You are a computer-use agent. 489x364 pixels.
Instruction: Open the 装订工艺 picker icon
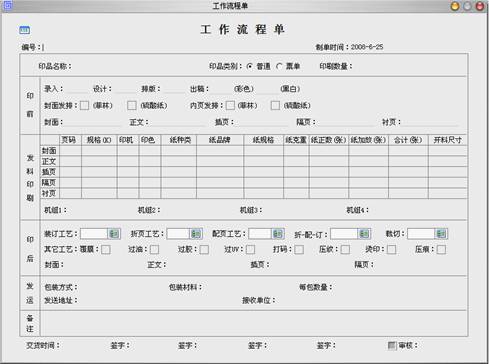point(114,234)
